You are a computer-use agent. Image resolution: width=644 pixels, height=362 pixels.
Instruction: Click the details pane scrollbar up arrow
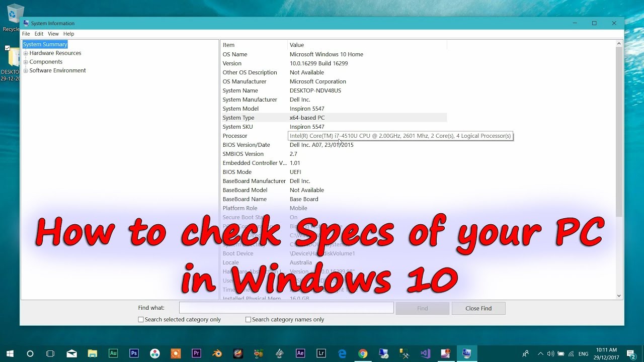619,44
